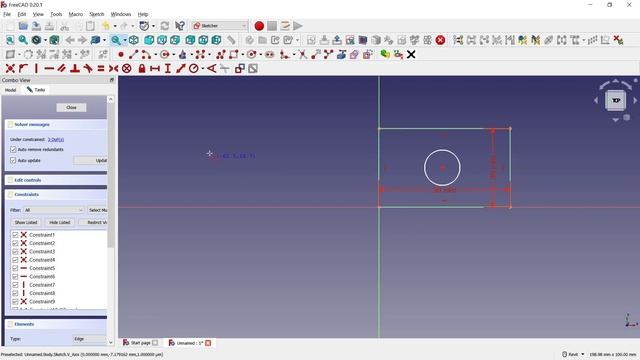Toggle Auto remove redundants checkbox
Screen dimensions: 640x360
tap(13, 149)
